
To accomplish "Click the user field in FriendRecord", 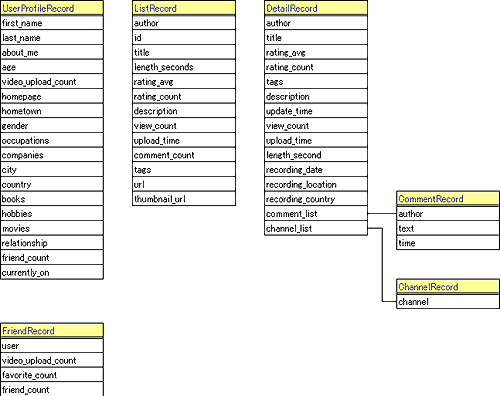I will [52, 345].
